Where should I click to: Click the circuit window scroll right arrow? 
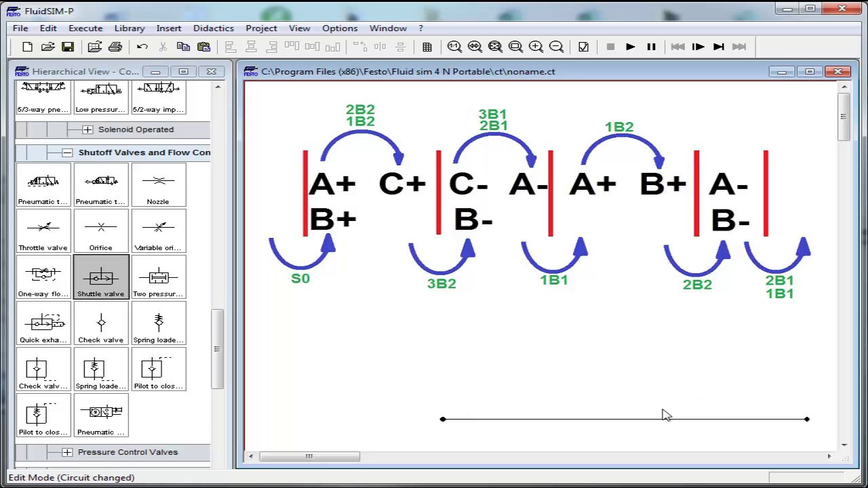point(829,456)
